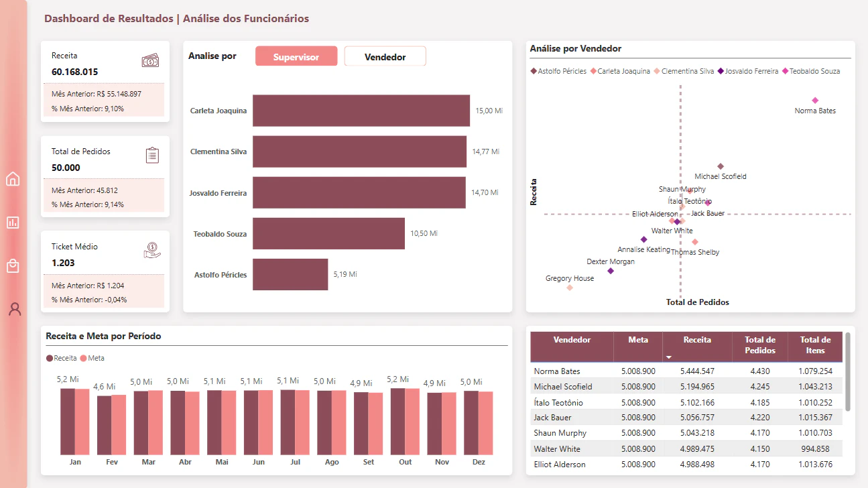The width and height of the screenshot is (868, 488).
Task: Select Jack Bauer table row name
Action: click(554, 418)
